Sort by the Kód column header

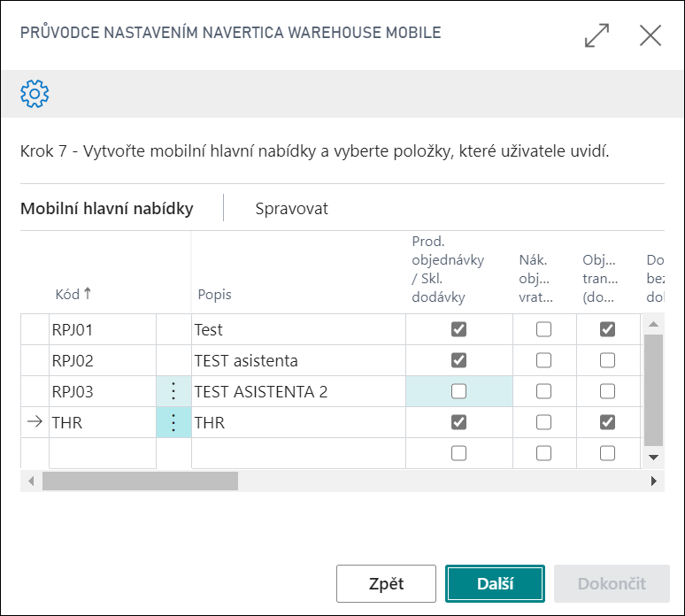[x=73, y=294]
